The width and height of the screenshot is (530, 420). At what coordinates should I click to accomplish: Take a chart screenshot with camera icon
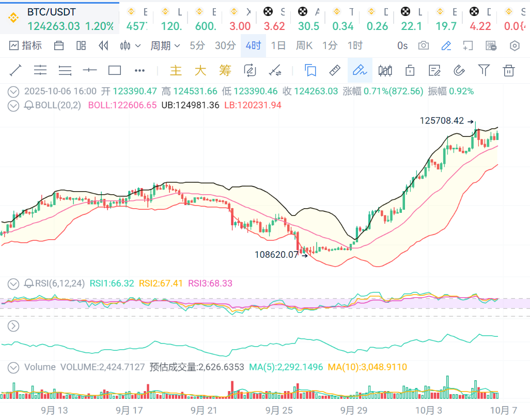424,45
